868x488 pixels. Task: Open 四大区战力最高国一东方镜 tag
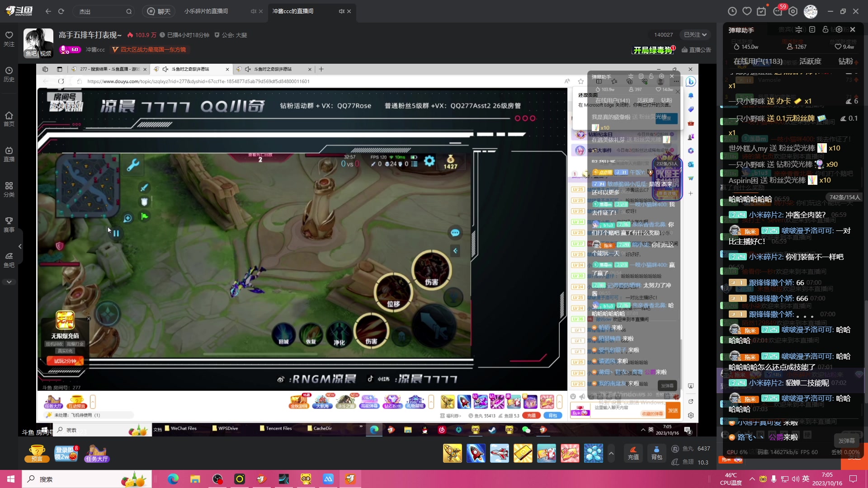[150, 49]
